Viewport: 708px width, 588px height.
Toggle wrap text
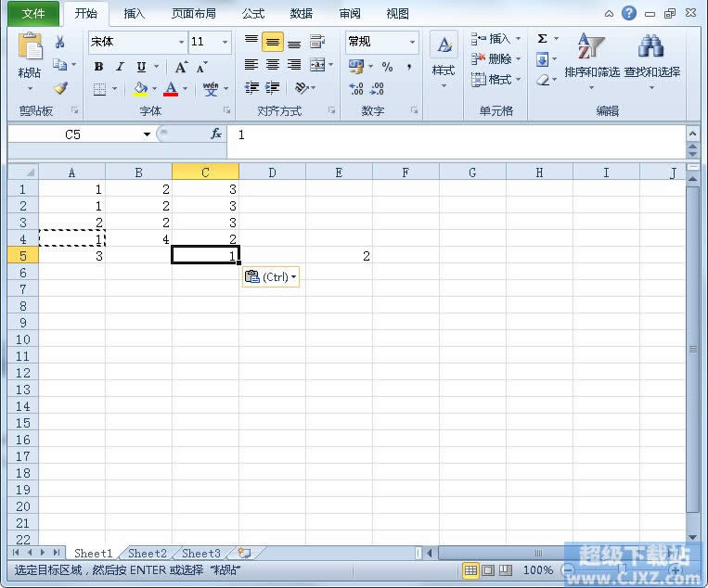click(317, 42)
